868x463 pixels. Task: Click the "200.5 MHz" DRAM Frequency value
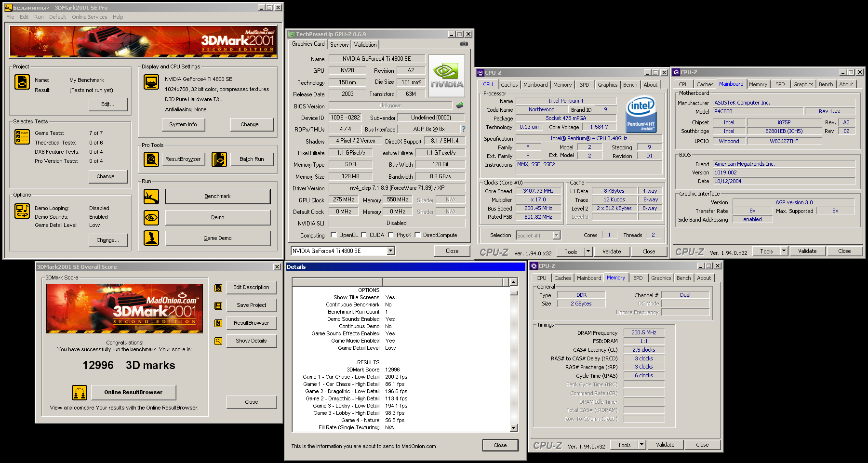pos(644,332)
